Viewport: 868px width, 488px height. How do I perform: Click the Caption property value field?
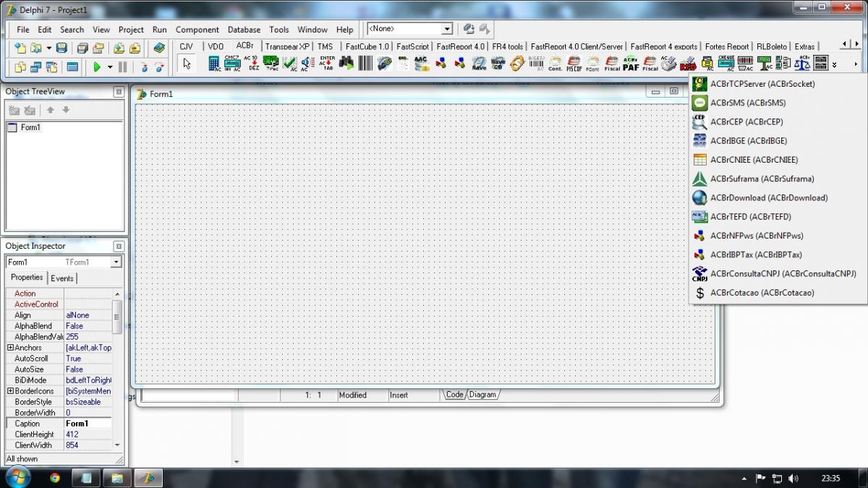click(88, 424)
